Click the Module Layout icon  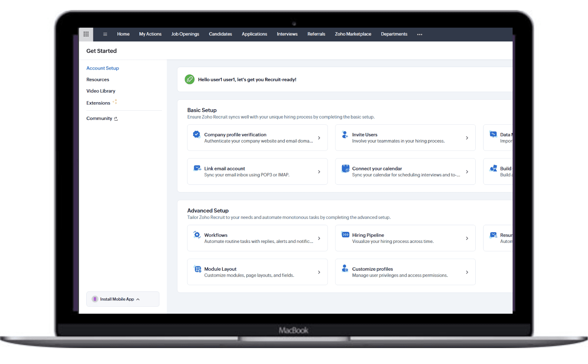198,269
